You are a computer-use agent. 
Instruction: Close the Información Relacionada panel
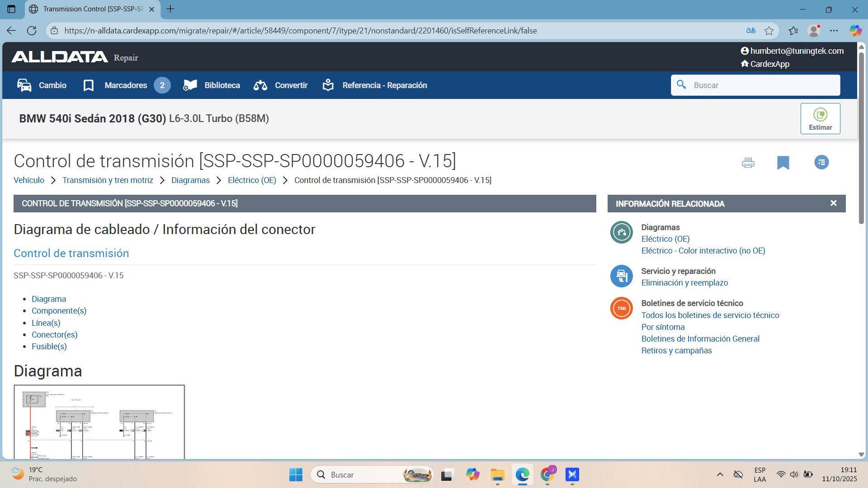(833, 203)
